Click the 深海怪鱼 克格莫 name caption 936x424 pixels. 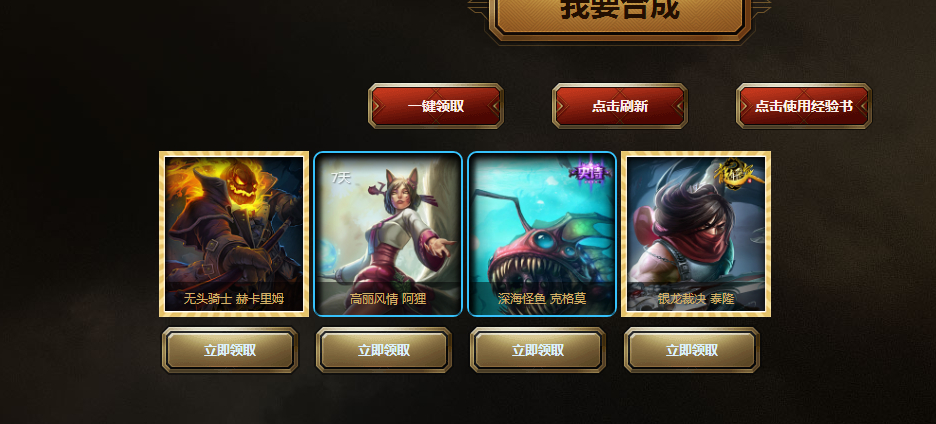click(x=542, y=298)
